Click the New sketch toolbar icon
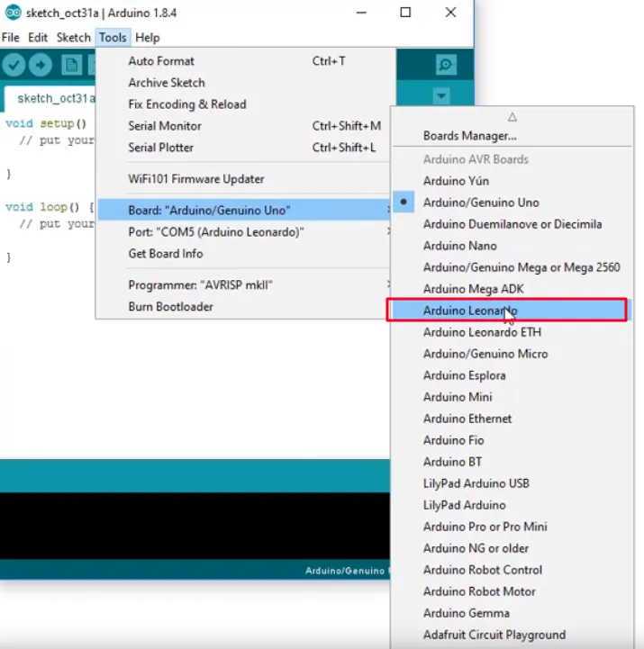This screenshot has width=644, height=649. (x=71, y=65)
